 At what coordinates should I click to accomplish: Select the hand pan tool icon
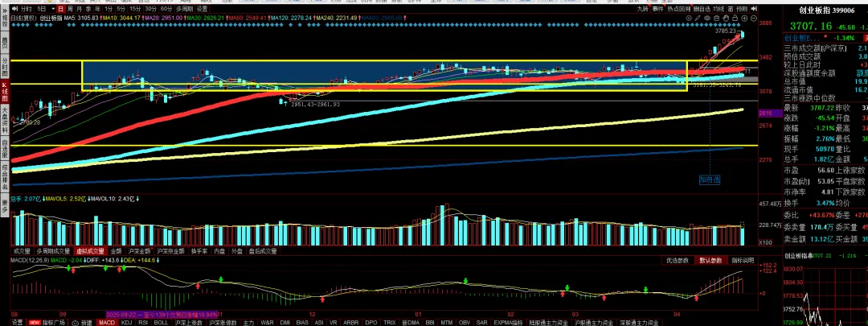coord(726,19)
